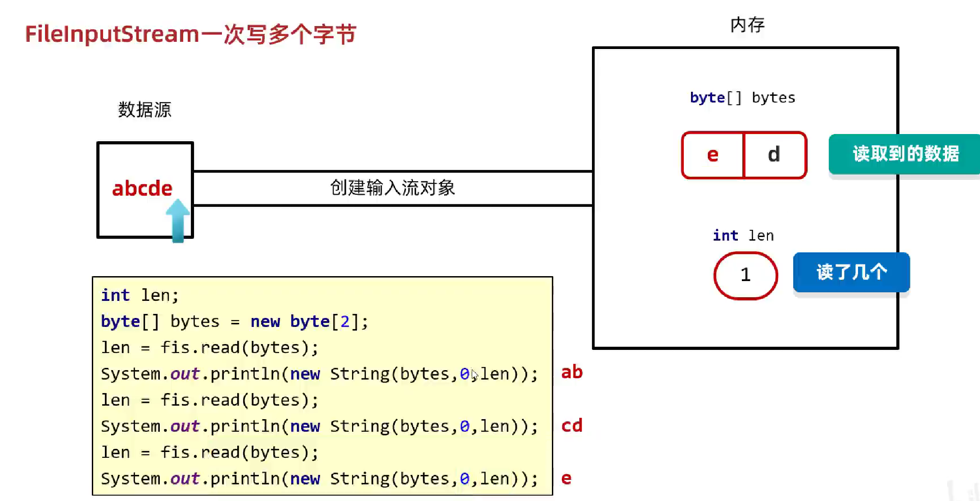Viewport: 980px width, 501px height.
Task: Click the teal 读取到的数据 label button
Action: pyautogui.click(x=905, y=154)
